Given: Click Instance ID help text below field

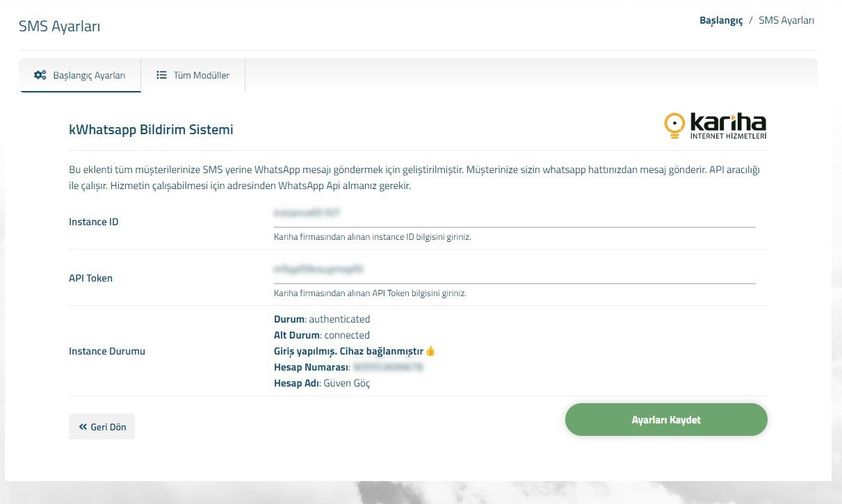Looking at the screenshot, I should [373, 237].
